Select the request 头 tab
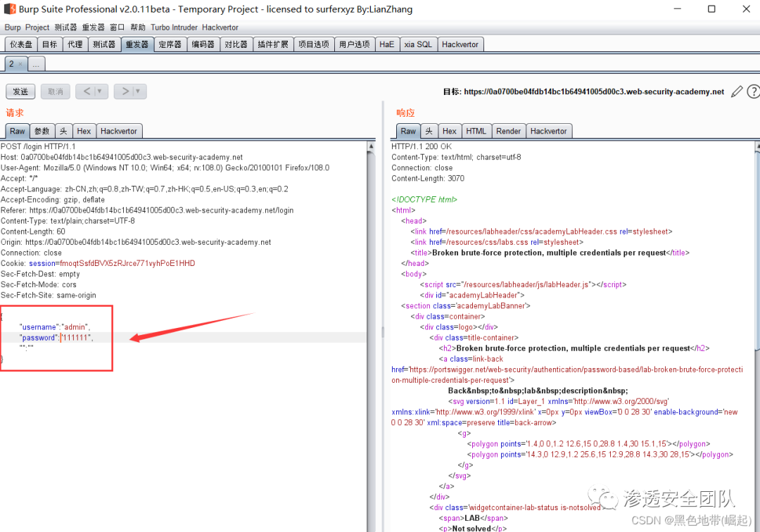 pos(63,131)
